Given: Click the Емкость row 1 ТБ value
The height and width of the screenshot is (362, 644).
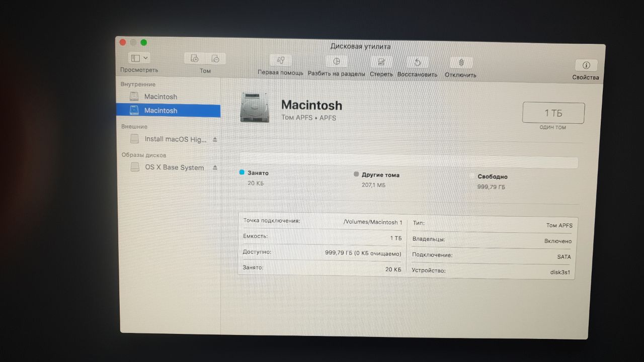Looking at the screenshot, I should (x=396, y=238).
